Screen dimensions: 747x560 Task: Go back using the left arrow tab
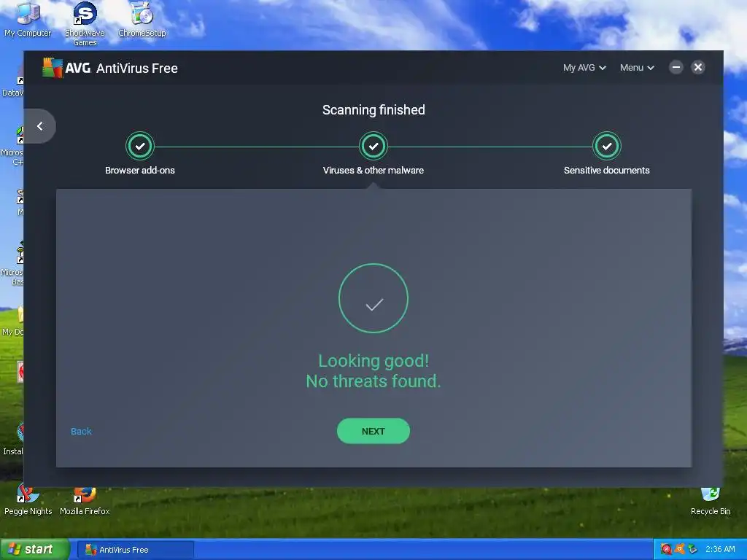(40, 126)
